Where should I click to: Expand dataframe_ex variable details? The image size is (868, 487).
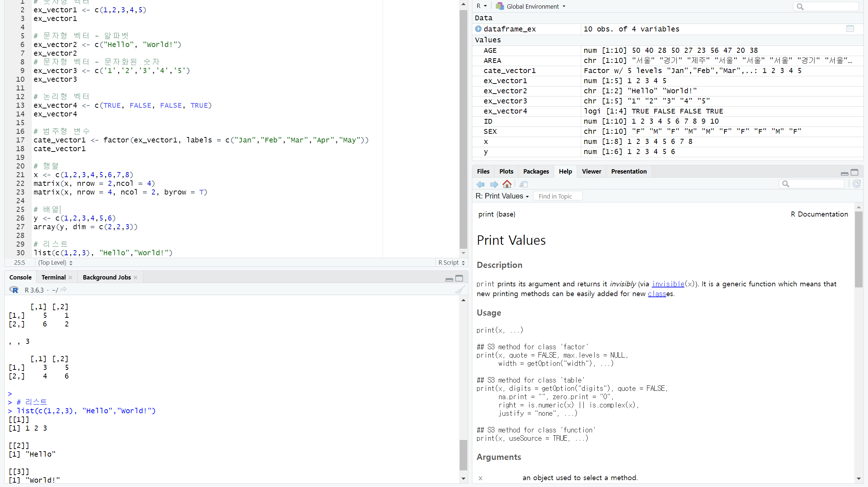478,29
